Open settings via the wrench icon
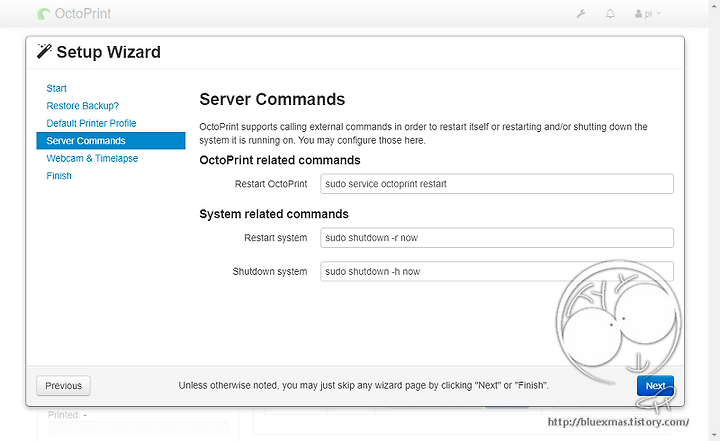The height and width of the screenshot is (441, 720). tap(581, 14)
